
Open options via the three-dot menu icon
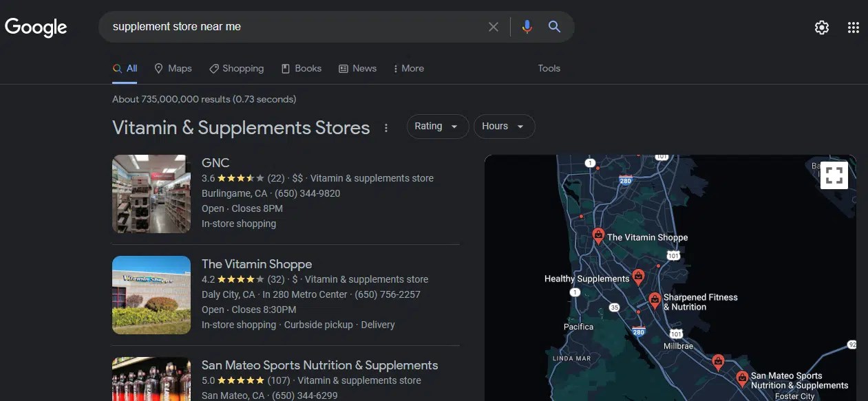click(x=386, y=128)
